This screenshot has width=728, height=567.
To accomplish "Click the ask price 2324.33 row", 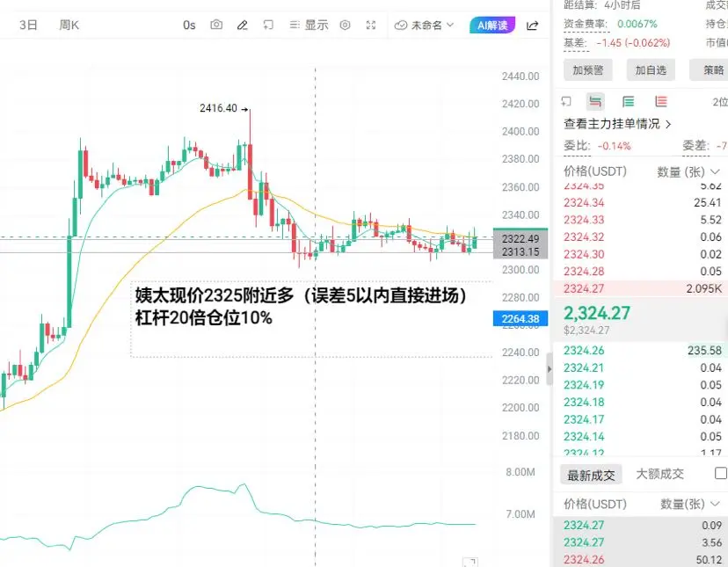I will pyautogui.click(x=643, y=220).
